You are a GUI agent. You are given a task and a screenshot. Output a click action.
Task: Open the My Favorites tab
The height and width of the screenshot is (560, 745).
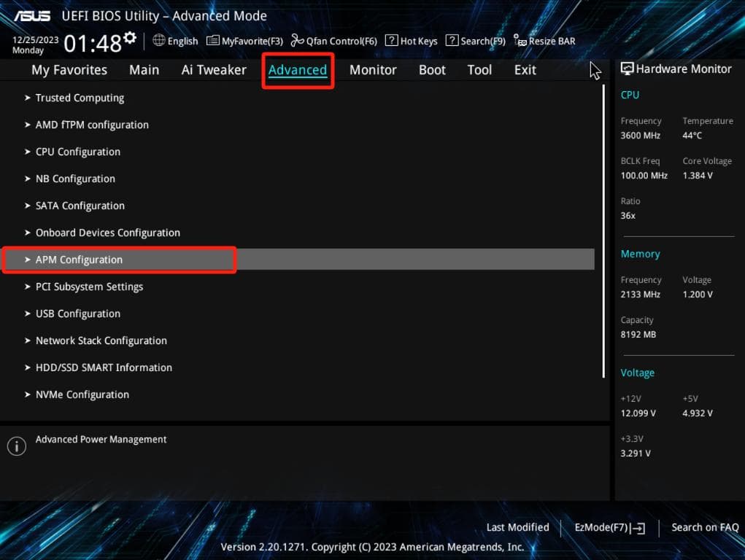tap(69, 70)
